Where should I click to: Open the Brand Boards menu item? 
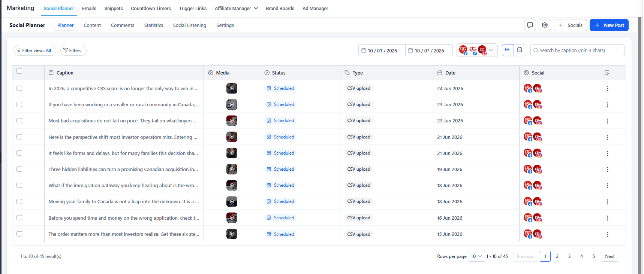coord(280,8)
